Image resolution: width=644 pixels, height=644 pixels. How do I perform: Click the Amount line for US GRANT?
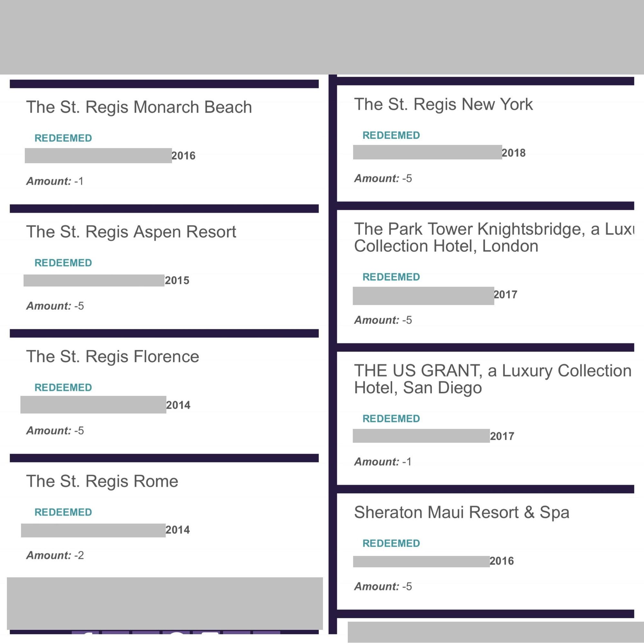click(x=383, y=462)
